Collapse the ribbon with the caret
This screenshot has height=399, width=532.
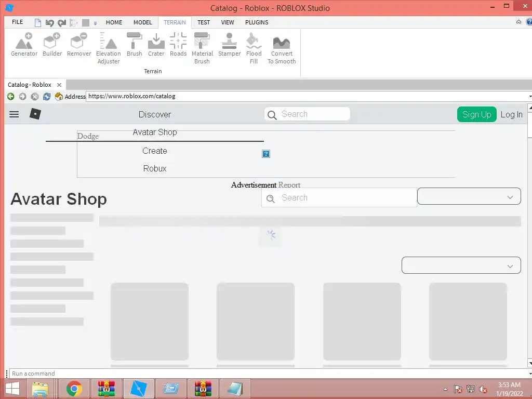(x=519, y=22)
